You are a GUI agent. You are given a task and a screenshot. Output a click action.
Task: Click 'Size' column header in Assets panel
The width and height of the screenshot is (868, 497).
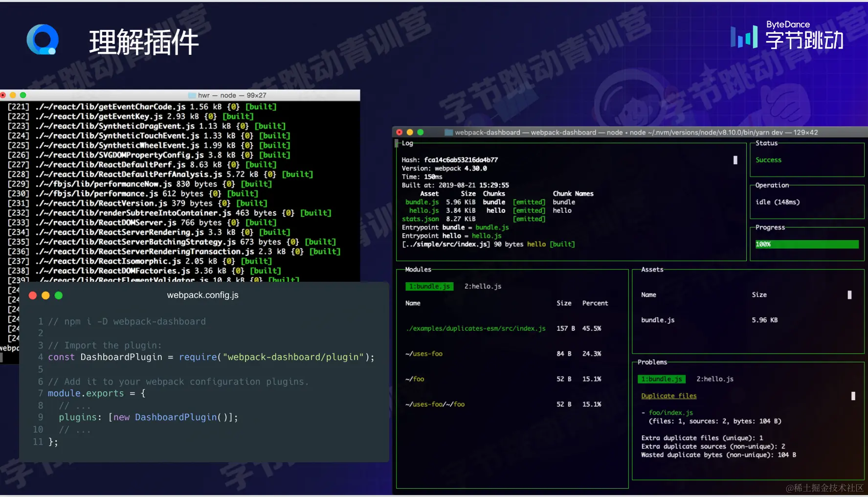pyautogui.click(x=759, y=295)
